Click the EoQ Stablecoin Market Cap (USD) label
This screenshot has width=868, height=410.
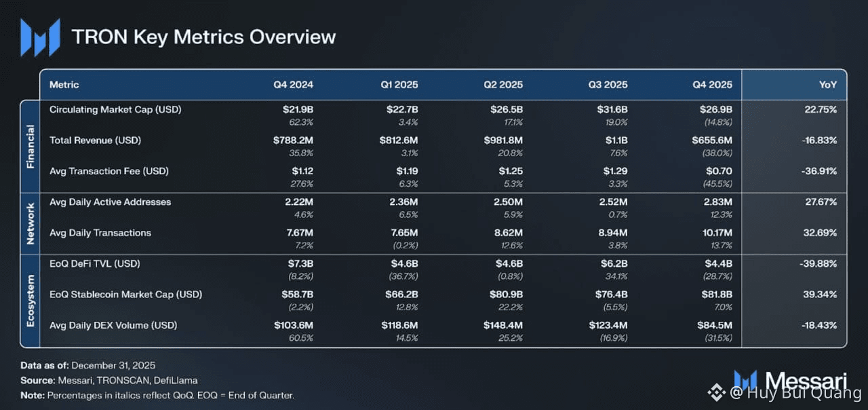(x=125, y=295)
